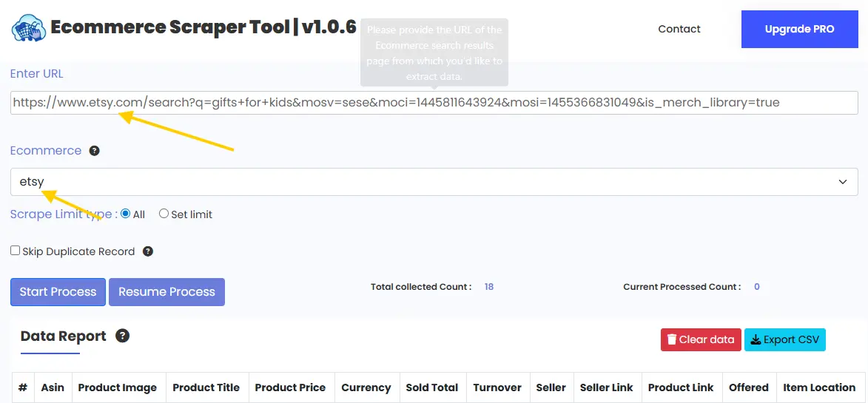Click the Item Location column header
868x403 pixels.
(x=819, y=387)
